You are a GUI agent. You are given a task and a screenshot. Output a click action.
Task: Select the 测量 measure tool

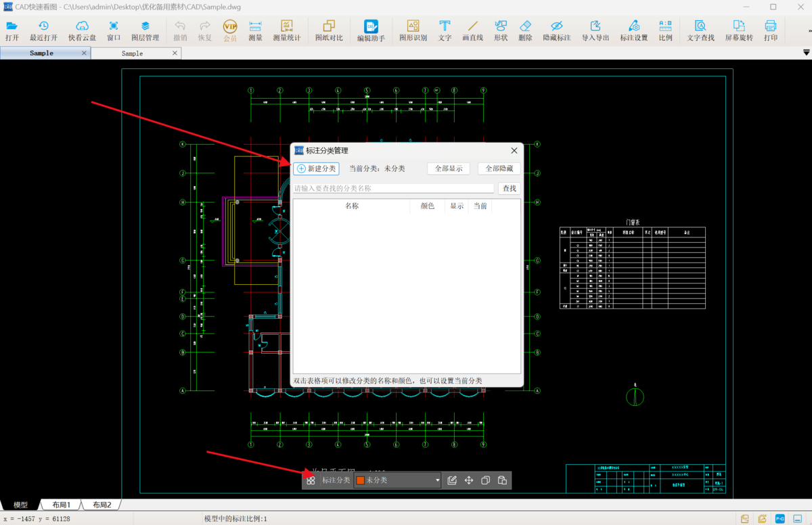[x=255, y=30]
